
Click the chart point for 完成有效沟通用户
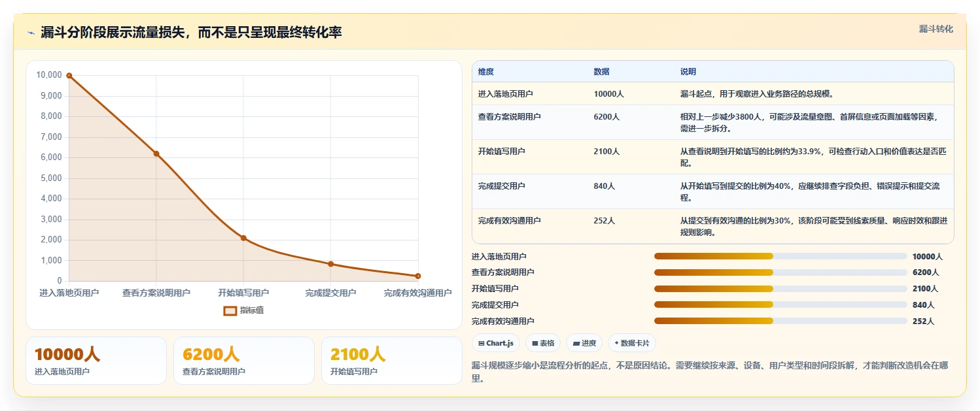point(418,276)
